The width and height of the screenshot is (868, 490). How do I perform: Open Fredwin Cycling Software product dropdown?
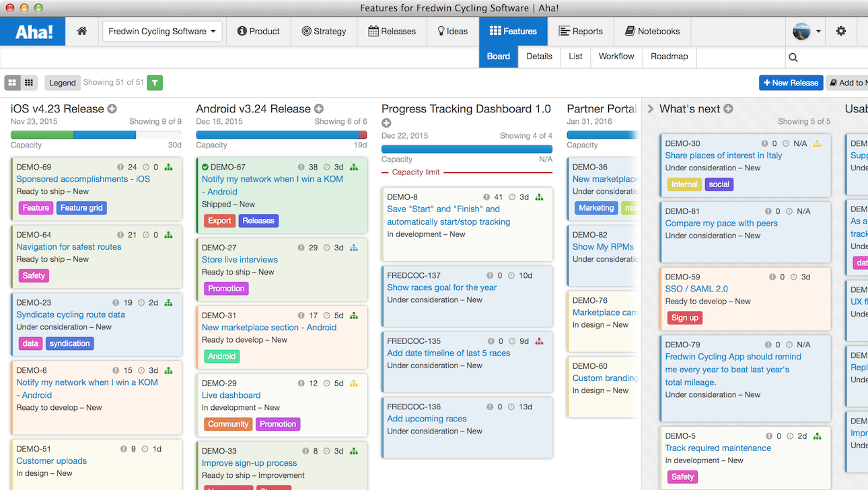pos(161,31)
